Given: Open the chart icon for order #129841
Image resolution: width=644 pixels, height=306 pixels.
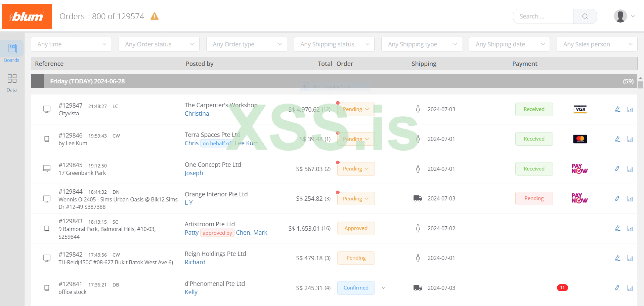Looking at the screenshot, I should [x=630, y=288].
